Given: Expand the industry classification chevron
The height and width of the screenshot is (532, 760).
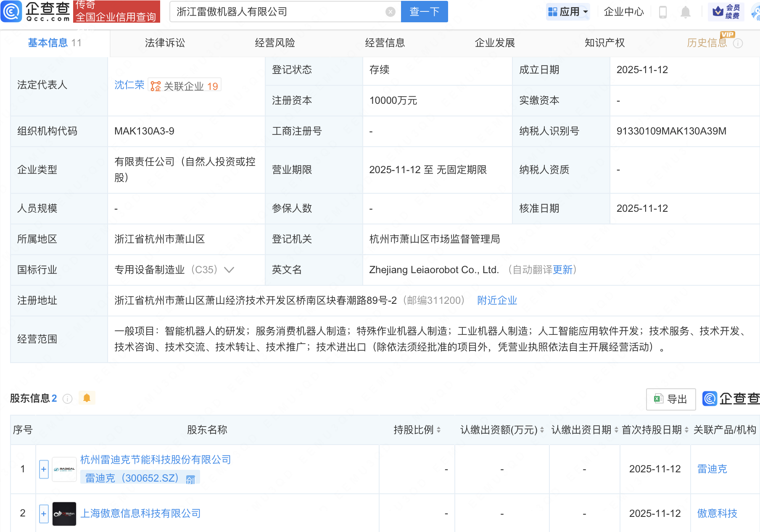Looking at the screenshot, I should [229, 270].
